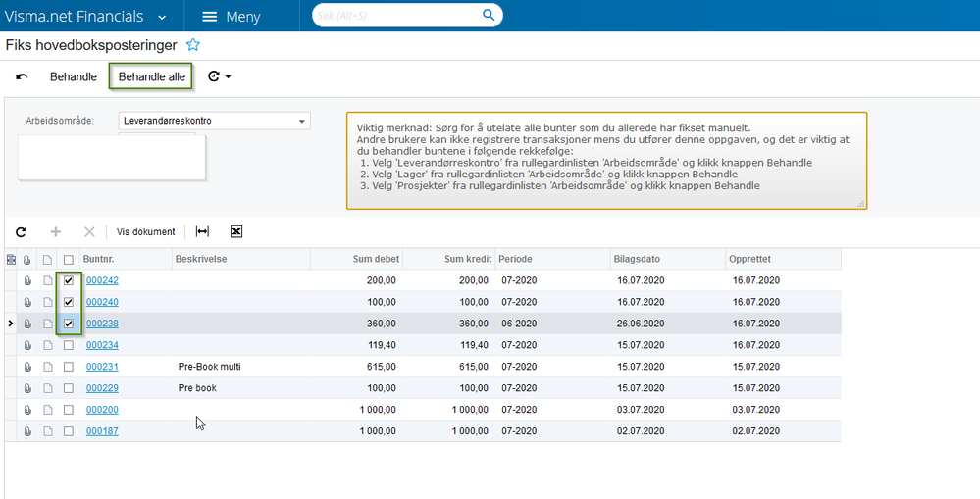Expand the Arbeidsområde dropdown
This screenshot has width=980, height=499.
(x=301, y=122)
